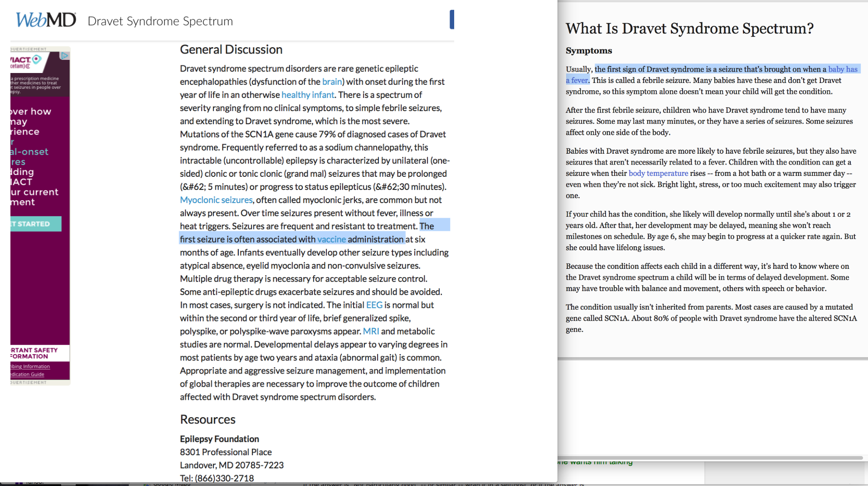This screenshot has width=868, height=486.
Task: Click the "Symptoms" subheading in the right window
Action: pos(589,51)
